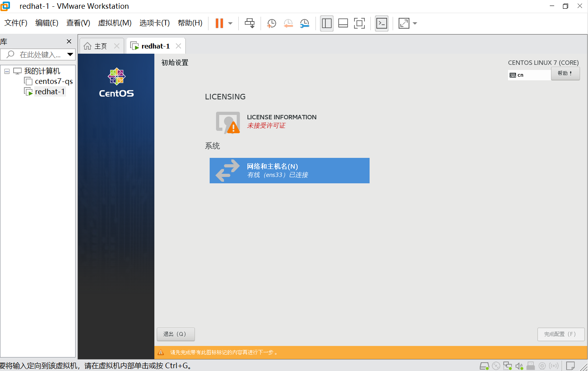Screen dimensions: 588x371
Task: Open the message log icon
Action: click(x=570, y=366)
